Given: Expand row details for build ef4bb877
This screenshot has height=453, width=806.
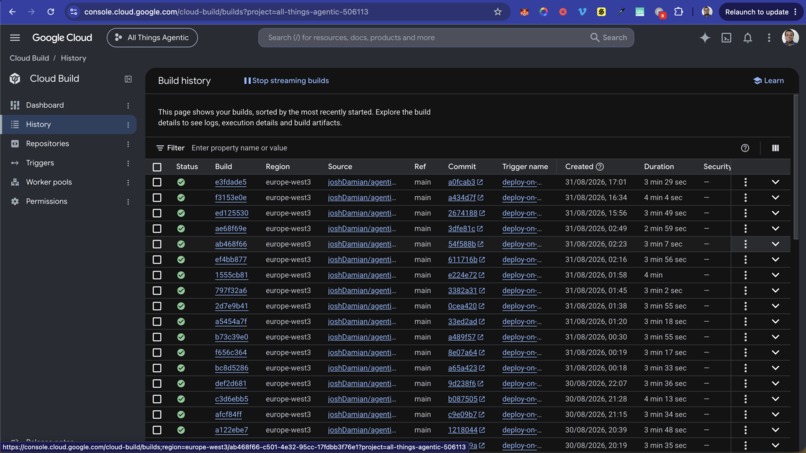Looking at the screenshot, I should pos(775,260).
